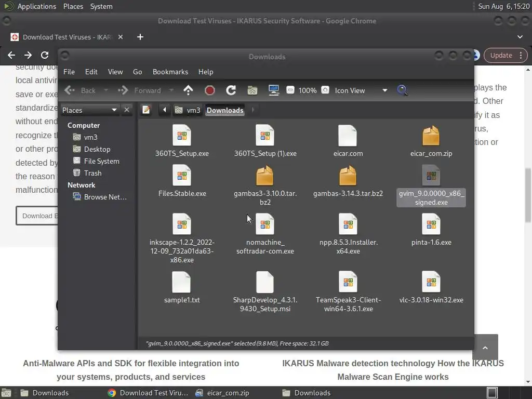Close the Places sidebar
Viewport: 532px width, 399px height.
click(x=127, y=110)
